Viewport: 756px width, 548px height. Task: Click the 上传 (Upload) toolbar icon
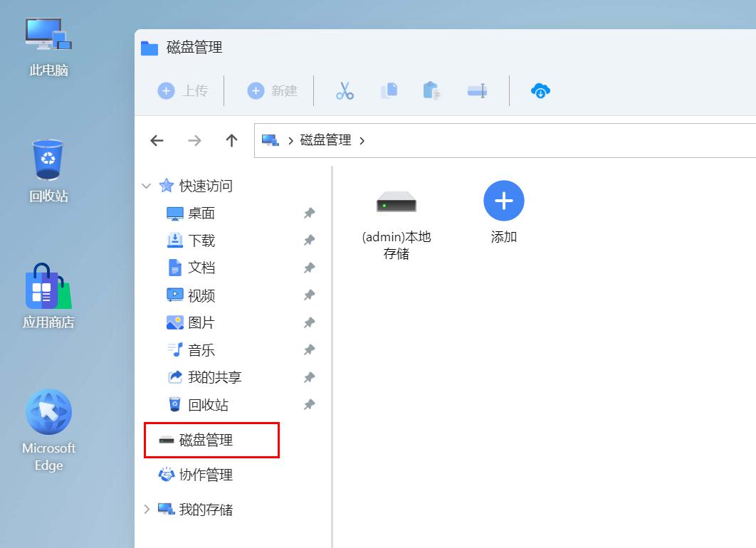pos(183,90)
